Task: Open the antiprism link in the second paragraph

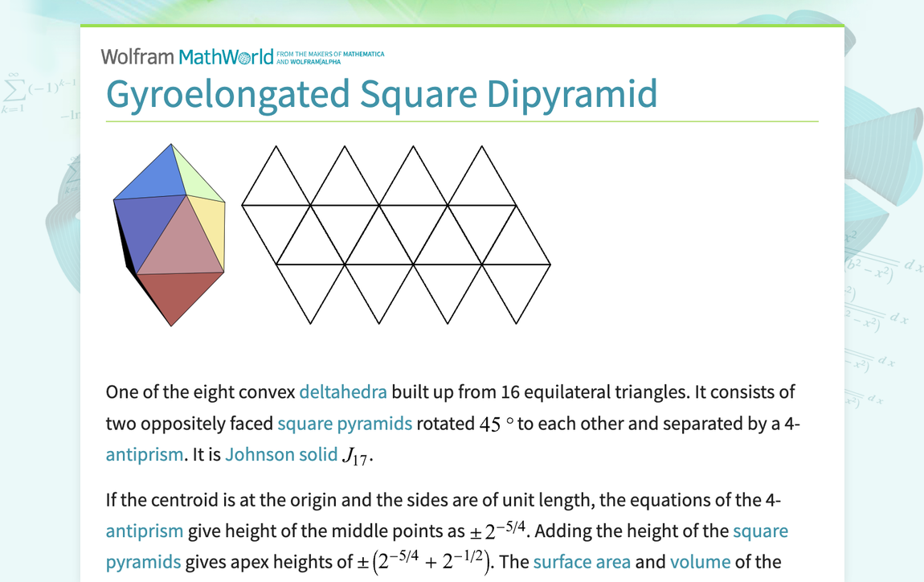Action: pyautogui.click(x=144, y=531)
